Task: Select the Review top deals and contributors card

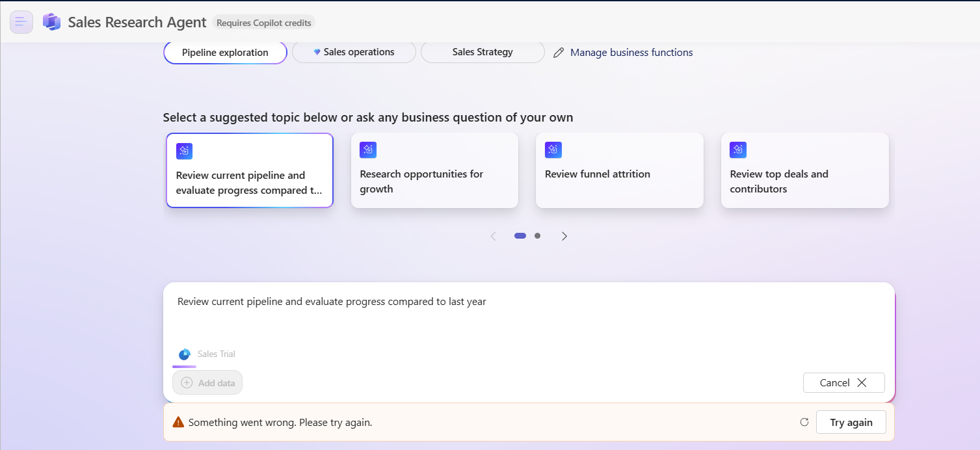Action: [x=805, y=170]
